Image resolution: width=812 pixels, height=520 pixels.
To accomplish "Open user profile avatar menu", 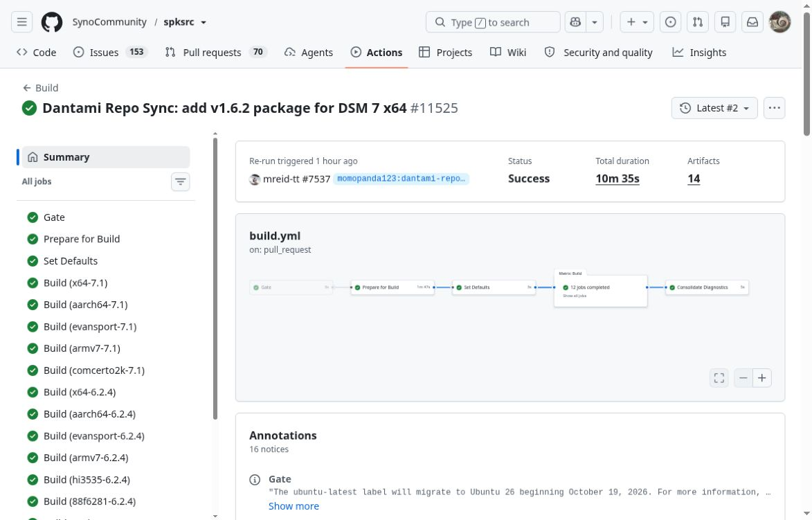I will [x=780, y=22].
